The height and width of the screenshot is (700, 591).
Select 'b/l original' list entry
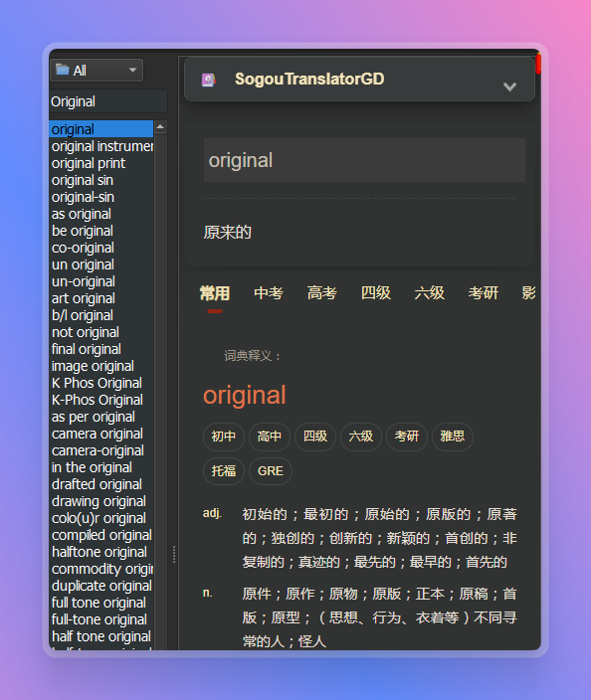(x=100, y=315)
